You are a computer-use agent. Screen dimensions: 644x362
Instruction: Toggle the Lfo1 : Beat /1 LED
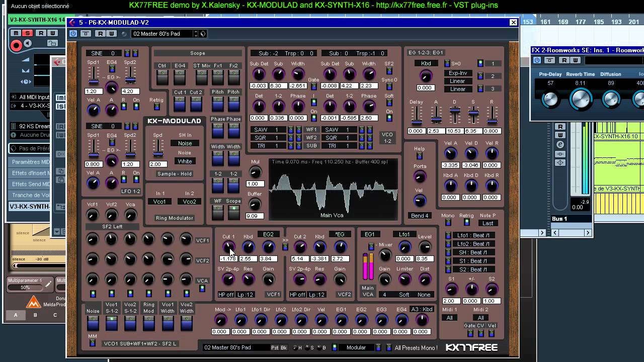pyautogui.click(x=448, y=235)
